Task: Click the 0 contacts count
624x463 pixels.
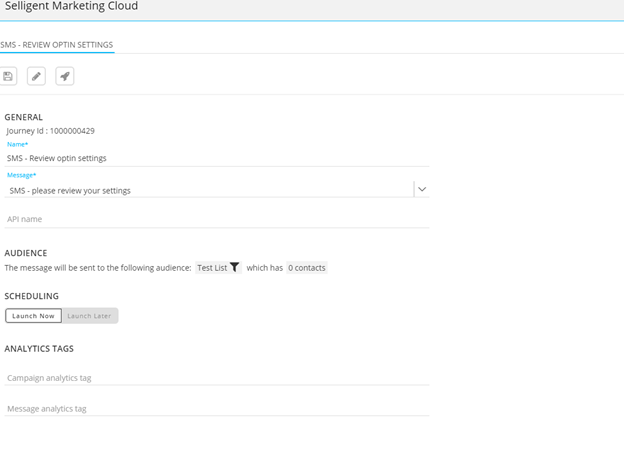Action: point(307,268)
